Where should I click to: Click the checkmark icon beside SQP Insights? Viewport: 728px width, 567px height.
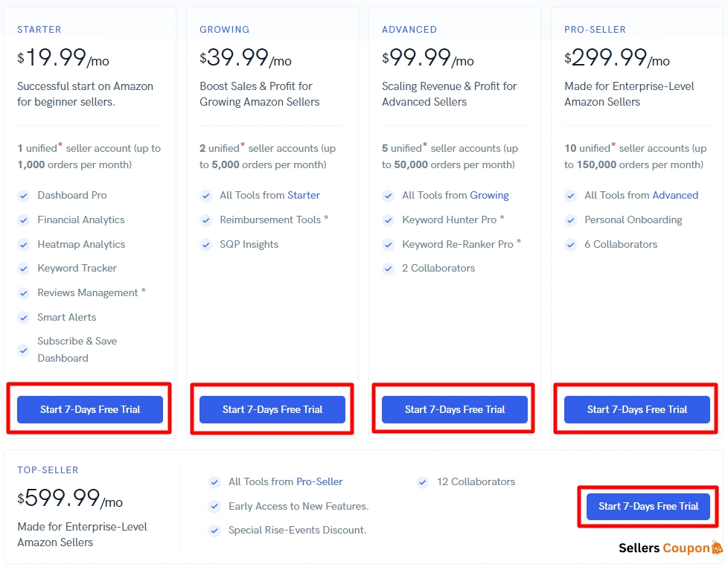205,245
